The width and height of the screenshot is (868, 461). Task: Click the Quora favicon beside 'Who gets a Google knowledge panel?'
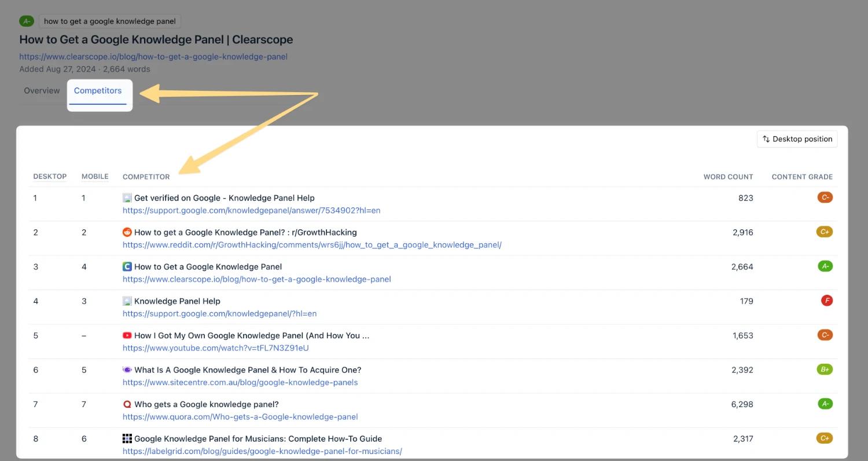click(x=127, y=404)
